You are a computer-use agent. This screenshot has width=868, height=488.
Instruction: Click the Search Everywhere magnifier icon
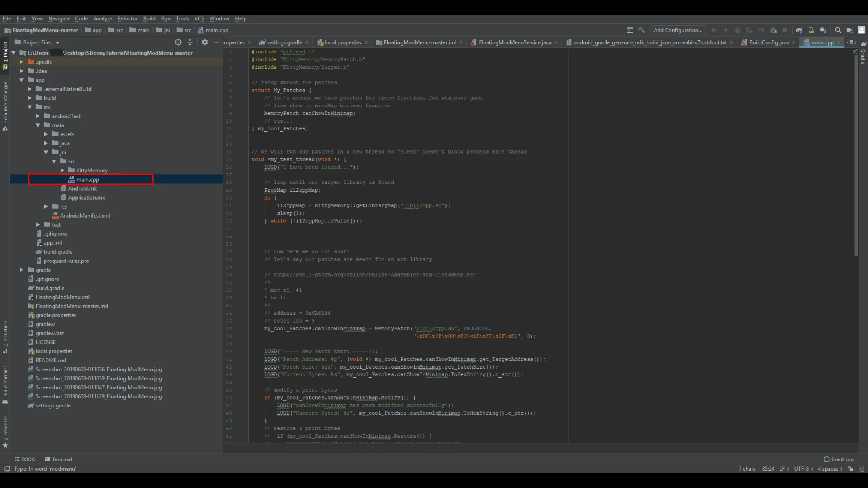click(x=838, y=30)
